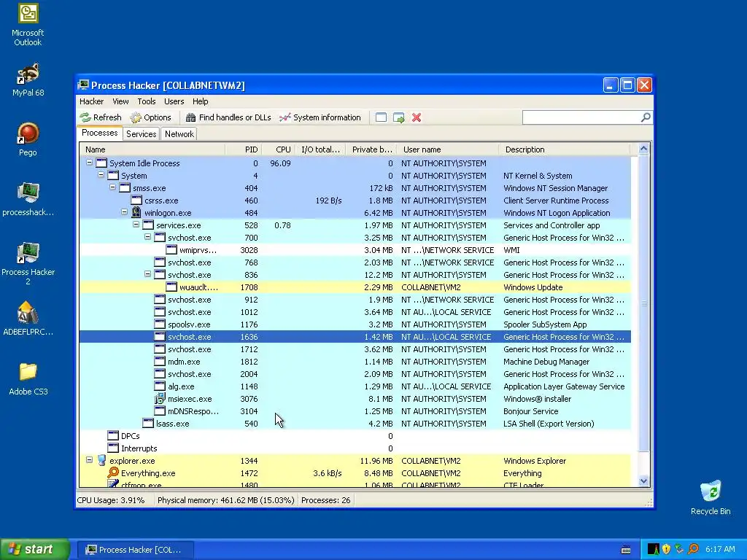This screenshot has height=560, width=747.
Task: Open Find handles or DLLs
Action: pyautogui.click(x=228, y=117)
